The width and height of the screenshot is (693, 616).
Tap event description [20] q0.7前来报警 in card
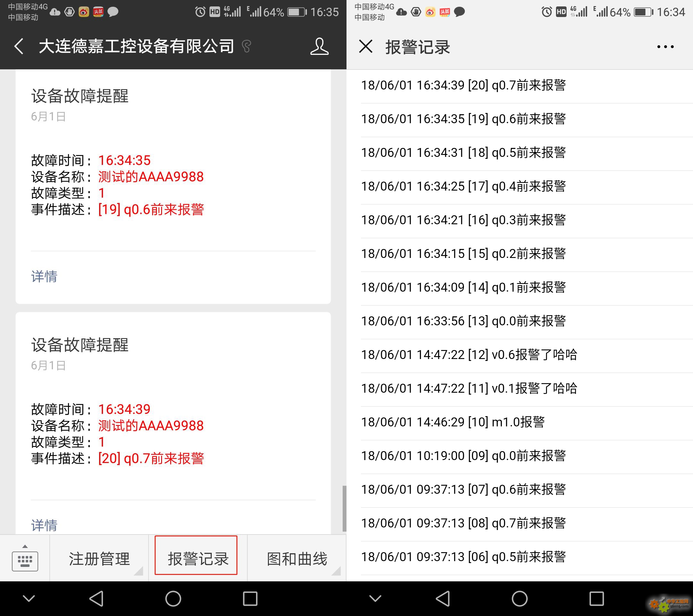click(x=151, y=458)
